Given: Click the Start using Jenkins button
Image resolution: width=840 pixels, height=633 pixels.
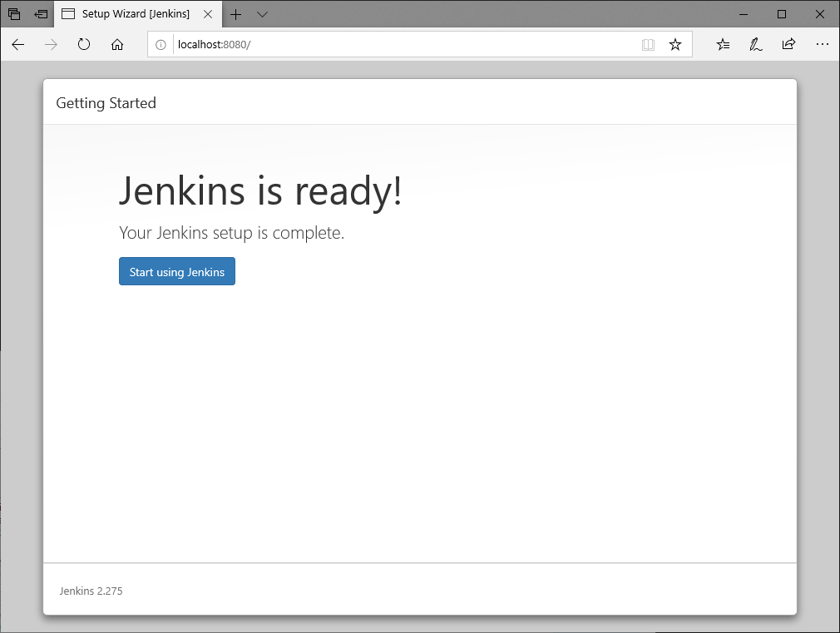Looking at the screenshot, I should (176, 271).
